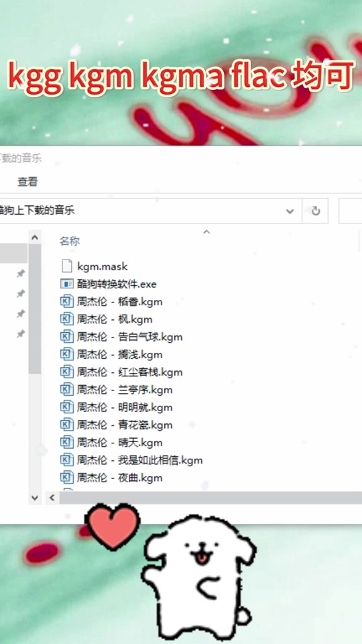362x644 pixels.
Task: Select the file name 酷狗转换软件.exe
Action: pos(117,284)
